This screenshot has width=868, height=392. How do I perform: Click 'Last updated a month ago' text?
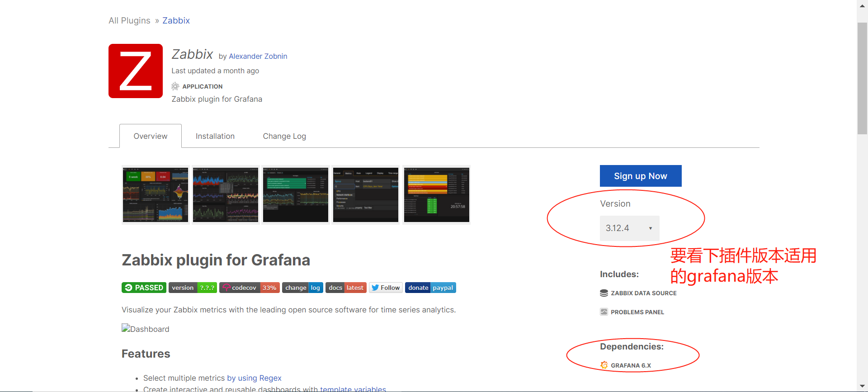215,71
